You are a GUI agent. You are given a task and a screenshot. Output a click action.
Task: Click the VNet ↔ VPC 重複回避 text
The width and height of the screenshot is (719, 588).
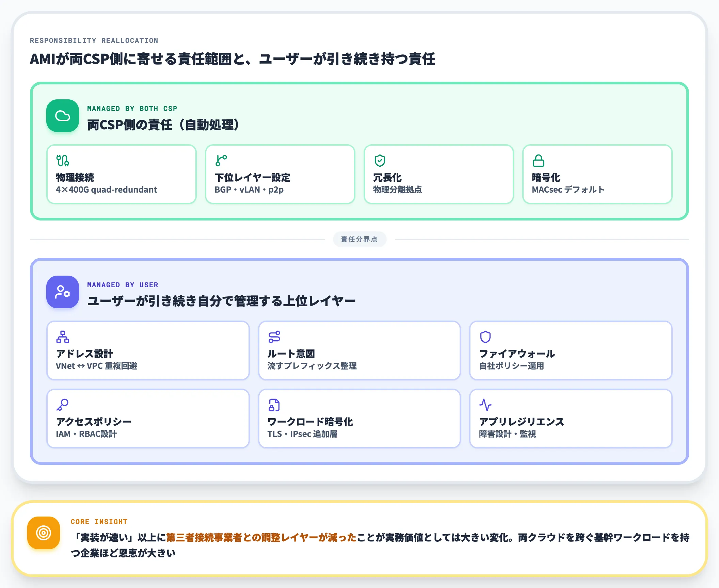click(x=97, y=366)
